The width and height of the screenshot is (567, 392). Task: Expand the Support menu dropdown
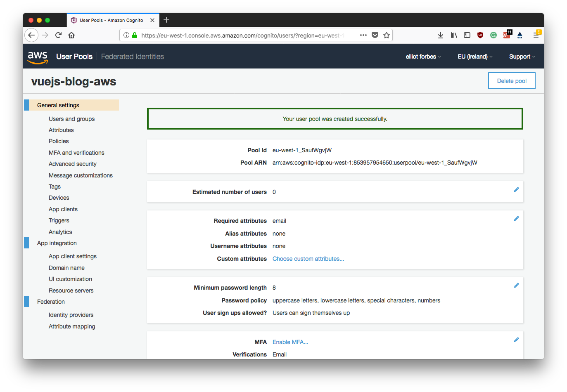coord(522,57)
